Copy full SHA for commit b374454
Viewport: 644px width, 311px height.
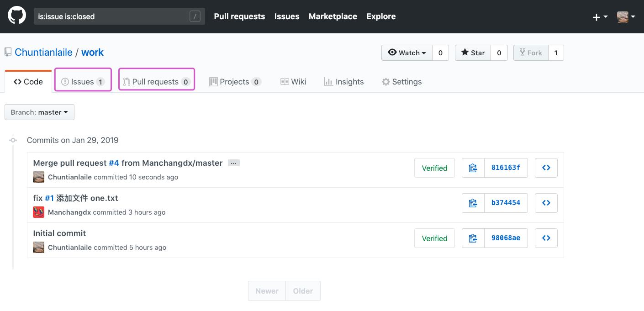(473, 203)
